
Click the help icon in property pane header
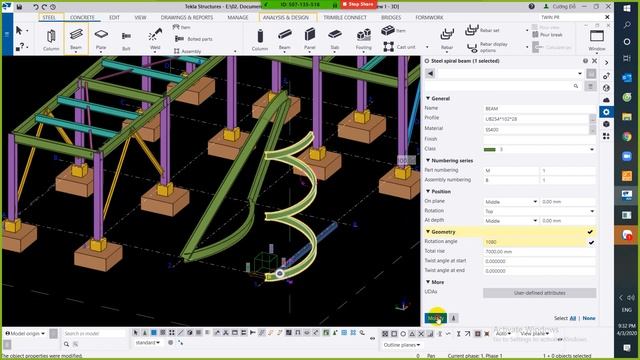tap(585, 61)
